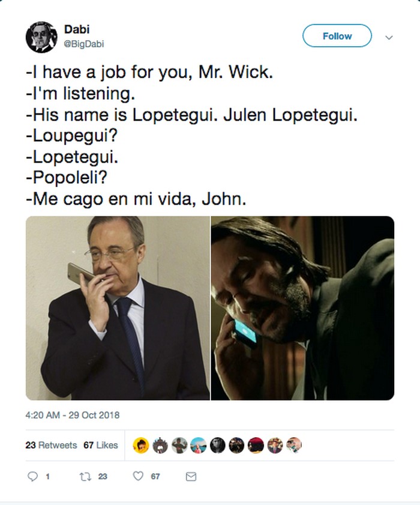Screen dimensions: 420x505
Task: Follow the Dabi account
Action: (337, 36)
